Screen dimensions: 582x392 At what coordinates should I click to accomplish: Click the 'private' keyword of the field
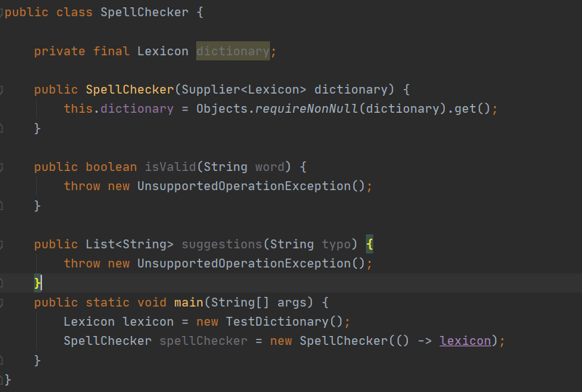coord(60,51)
